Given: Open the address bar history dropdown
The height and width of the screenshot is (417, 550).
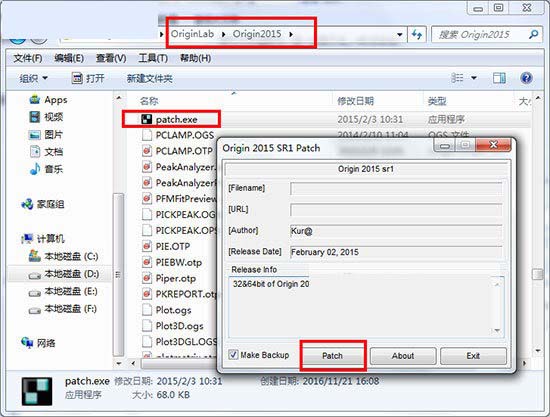Looking at the screenshot, I should (400, 34).
